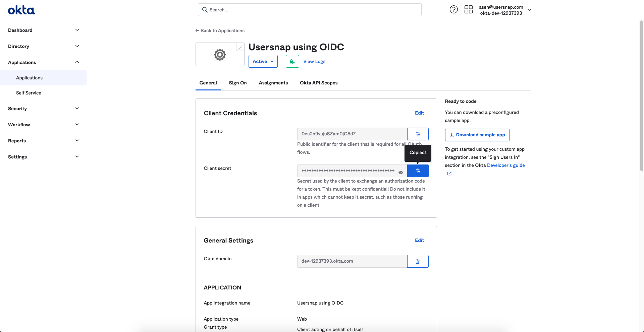Open the Developer's guide link
The height and width of the screenshot is (332, 644).
[x=506, y=165]
